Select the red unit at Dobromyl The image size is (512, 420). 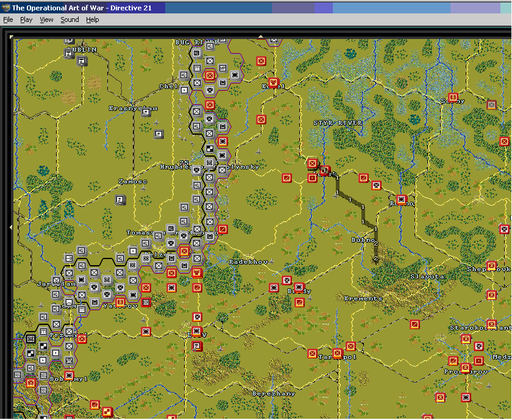pos(69,376)
